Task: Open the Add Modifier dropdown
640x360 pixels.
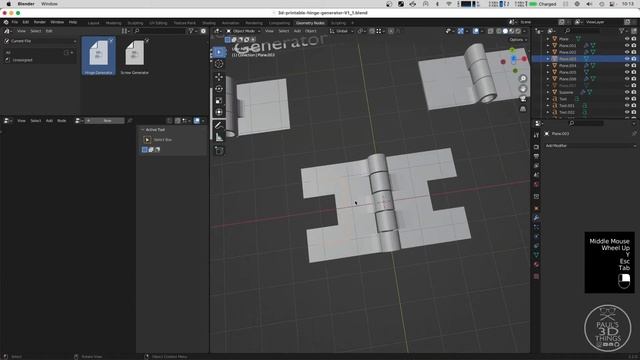Action: (590, 146)
